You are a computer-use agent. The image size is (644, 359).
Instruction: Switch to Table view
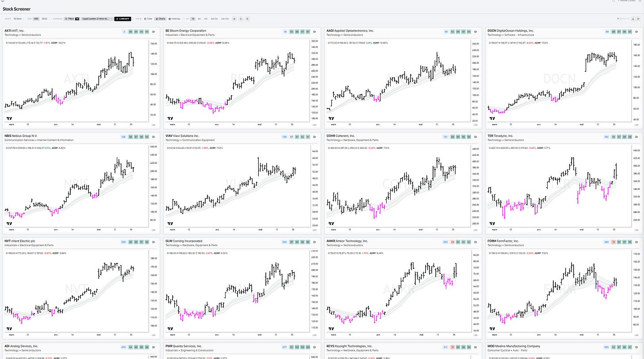(x=148, y=19)
